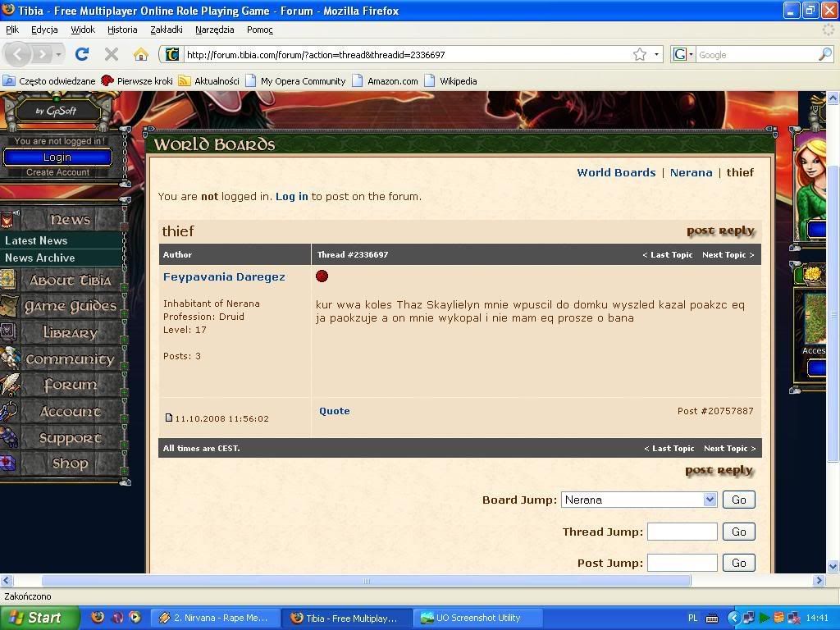The width and height of the screenshot is (840, 630).
Task: Click the Shop sidebar icon
Action: (8, 463)
